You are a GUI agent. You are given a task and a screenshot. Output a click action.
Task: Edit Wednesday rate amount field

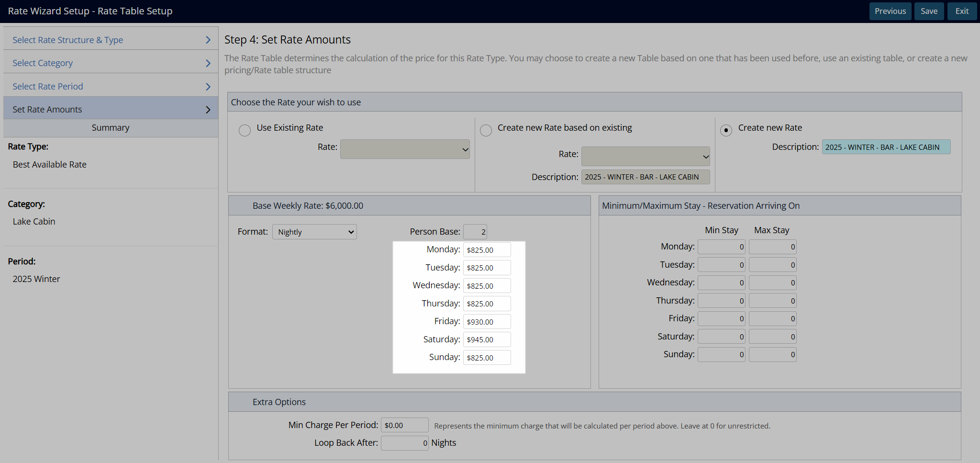point(487,286)
